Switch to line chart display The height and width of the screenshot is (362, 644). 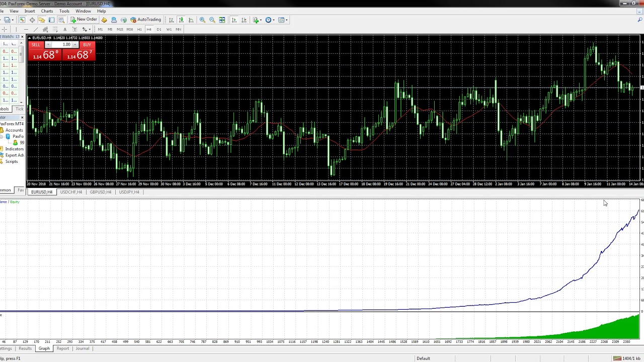[191, 20]
